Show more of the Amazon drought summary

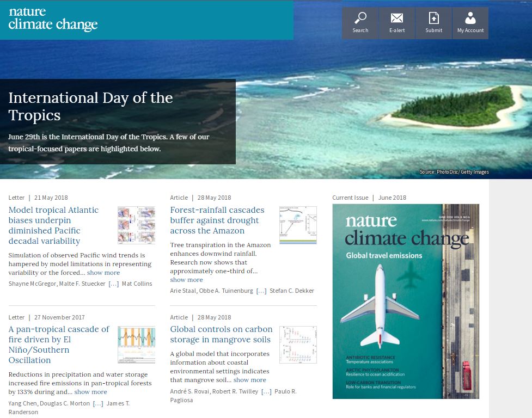[x=186, y=279]
